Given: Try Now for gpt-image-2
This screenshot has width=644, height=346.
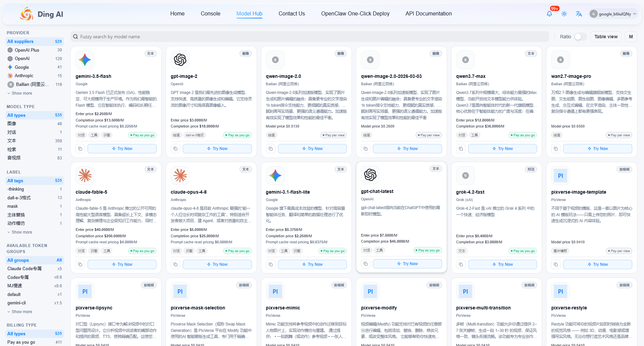Looking at the screenshot, I should [217, 149].
